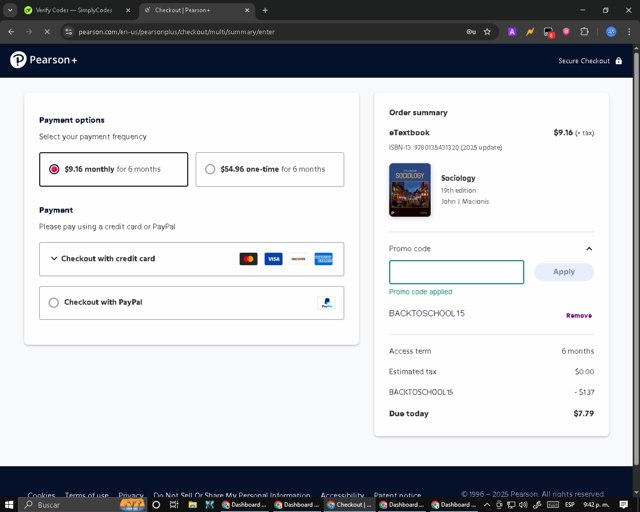Open the yellow lightning bolt extension
This screenshot has width=640, height=512.
coord(530,32)
